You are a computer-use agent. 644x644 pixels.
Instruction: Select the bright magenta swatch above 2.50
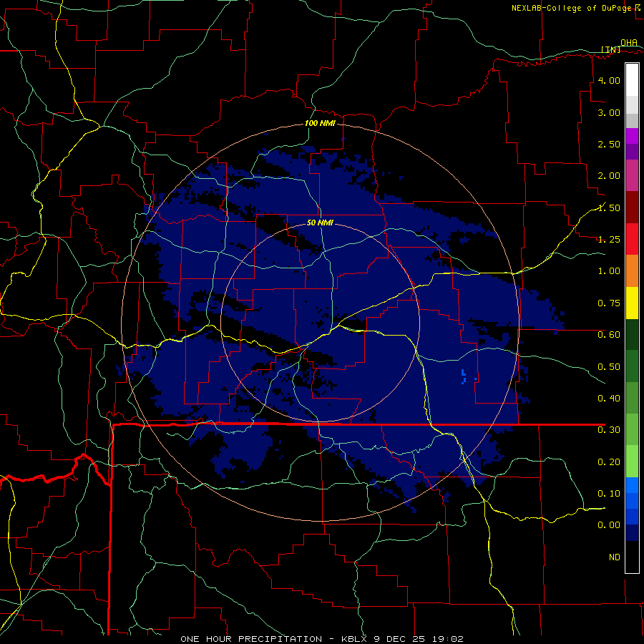click(632, 136)
